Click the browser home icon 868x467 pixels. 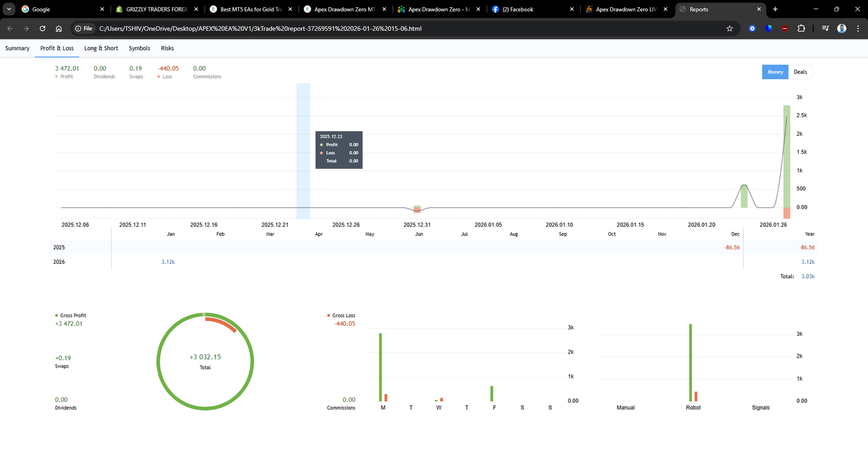[58, 28]
